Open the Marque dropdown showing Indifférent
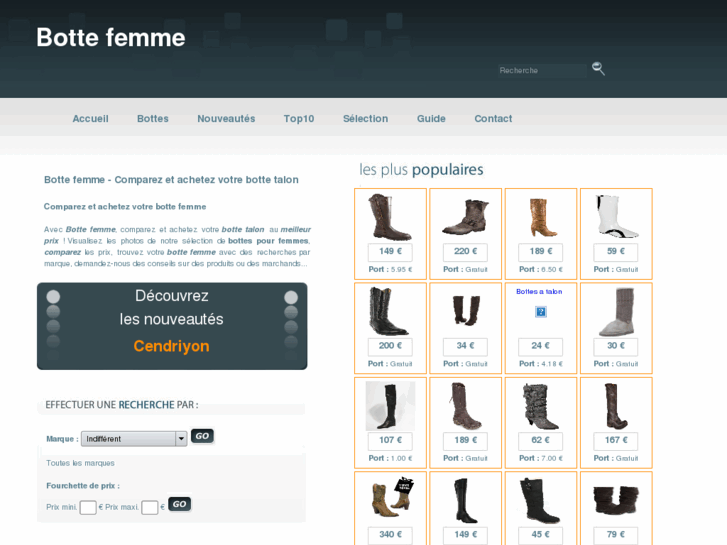The width and height of the screenshot is (727, 545). tap(134, 439)
